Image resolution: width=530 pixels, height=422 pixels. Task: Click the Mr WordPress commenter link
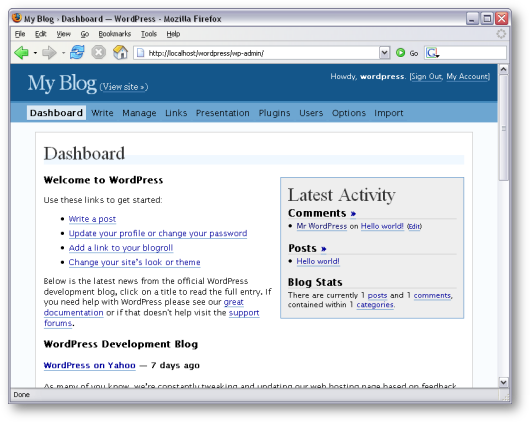[321, 226]
